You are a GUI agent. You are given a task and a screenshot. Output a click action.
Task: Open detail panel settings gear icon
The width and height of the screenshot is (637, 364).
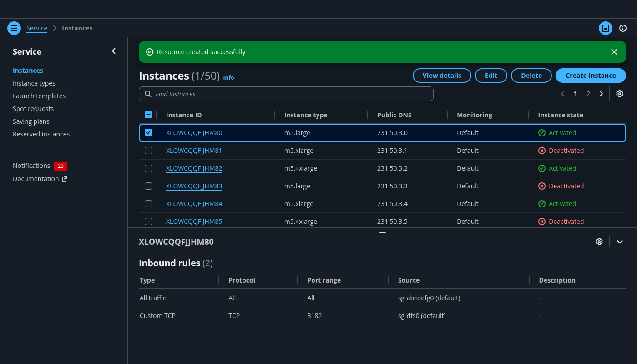click(x=599, y=242)
